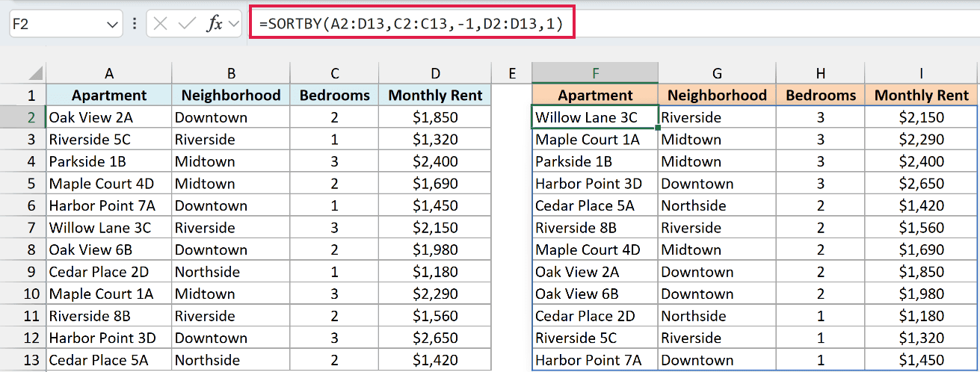Image resolution: width=980 pixels, height=372 pixels.
Task: Select column I header
Action: [921, 73]
